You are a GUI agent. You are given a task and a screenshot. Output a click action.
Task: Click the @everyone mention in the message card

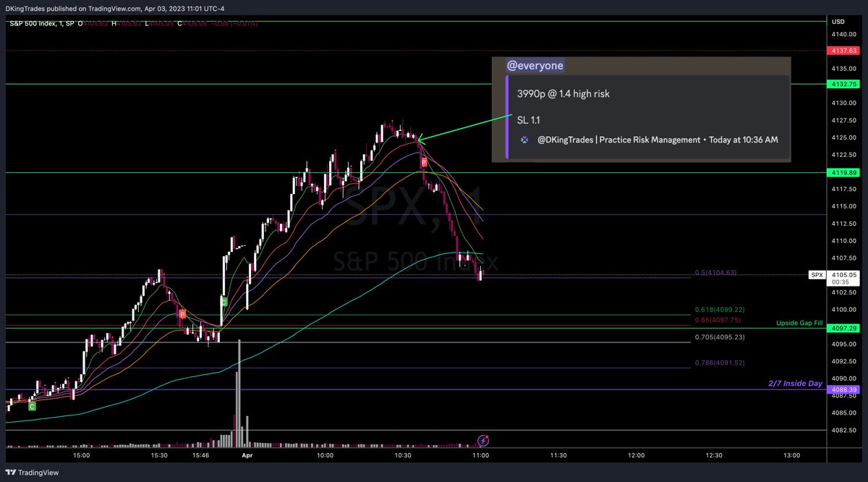click(x=534, y=65)
